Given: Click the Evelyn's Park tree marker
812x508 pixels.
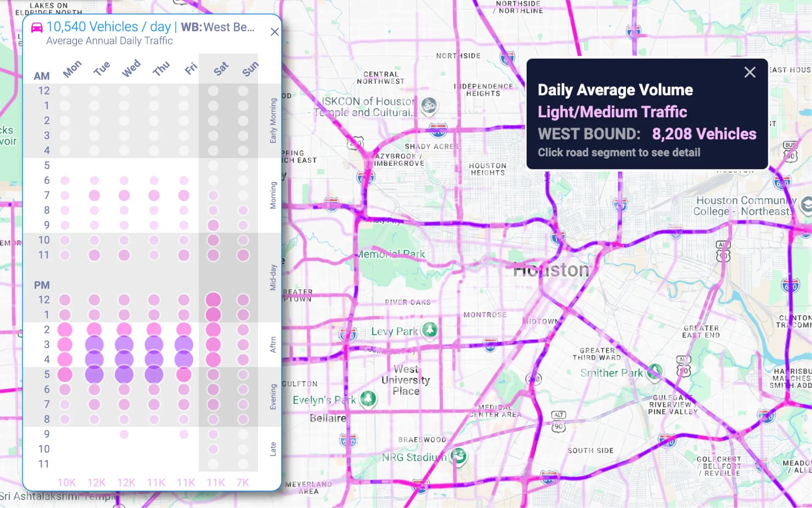Looking at the screenshot, I should (x=368, y=398).
